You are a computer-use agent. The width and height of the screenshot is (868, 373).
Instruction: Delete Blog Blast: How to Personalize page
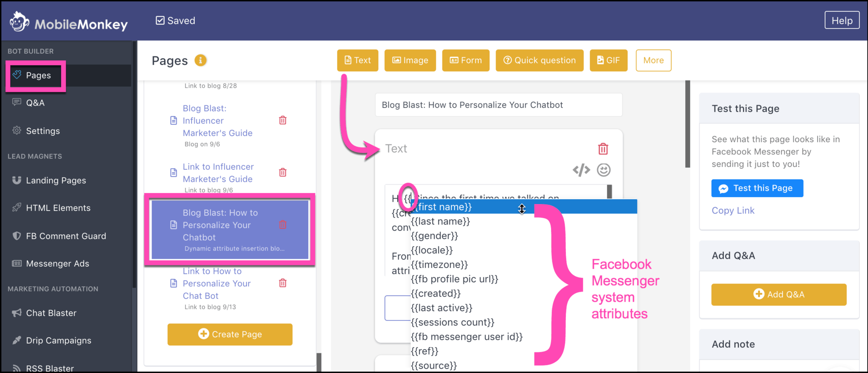point(282,225)
